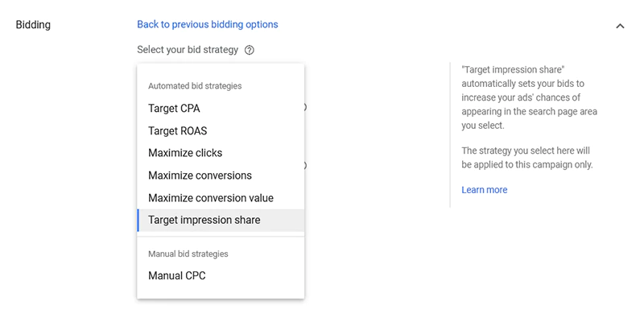Click blue selection bar beside Target impression share
The image size is (644, 322).
138,220
